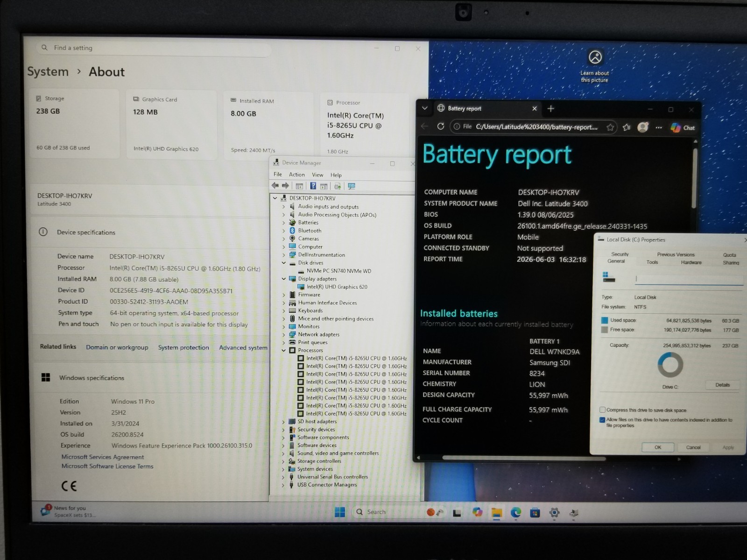Viewport: 747px width, 560px height.
Task: Open the Edge tab actions chevron
Action: (424, 108)
